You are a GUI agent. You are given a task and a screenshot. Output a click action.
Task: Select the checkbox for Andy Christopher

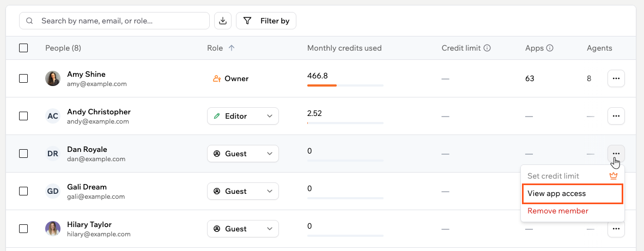coord(23,116)
